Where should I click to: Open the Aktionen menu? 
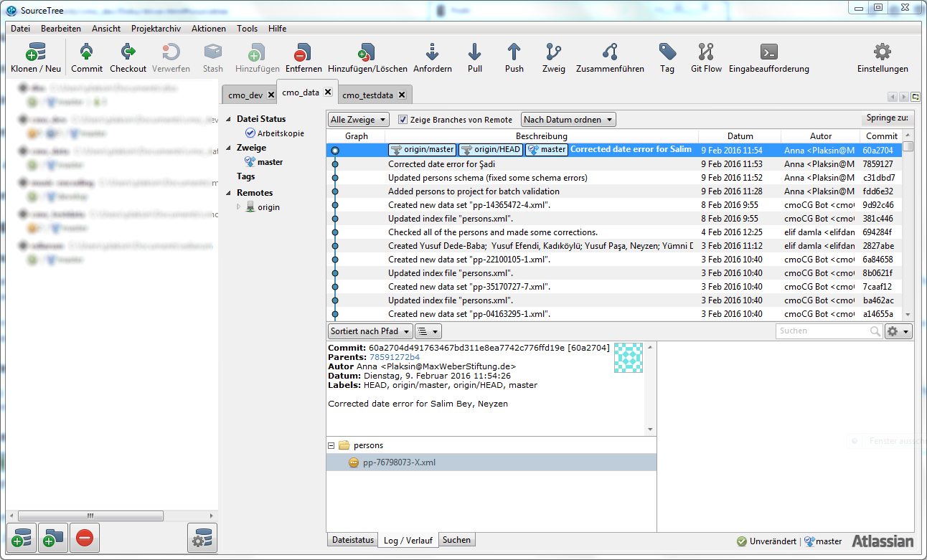pyautogui.click(x=209, y=29)
